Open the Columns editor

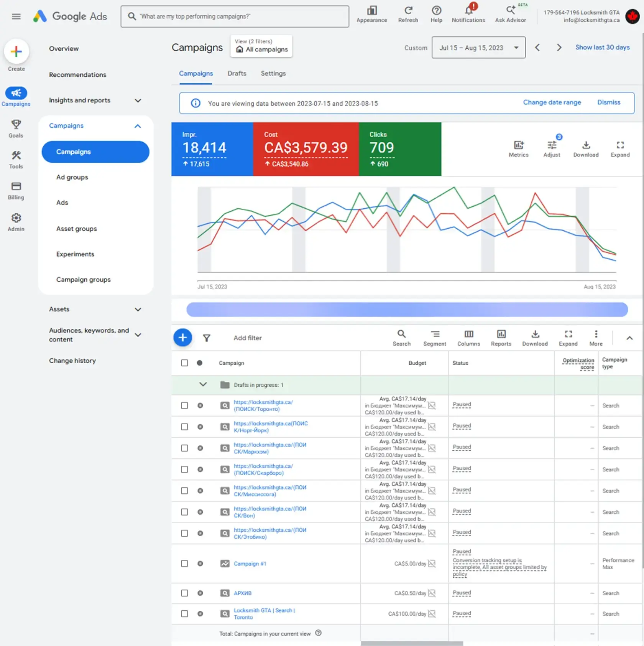pos(468,338)
